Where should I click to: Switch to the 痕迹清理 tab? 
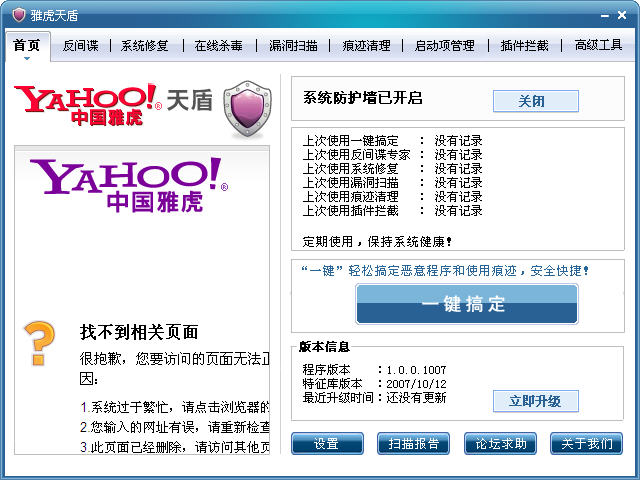point(367,45)
